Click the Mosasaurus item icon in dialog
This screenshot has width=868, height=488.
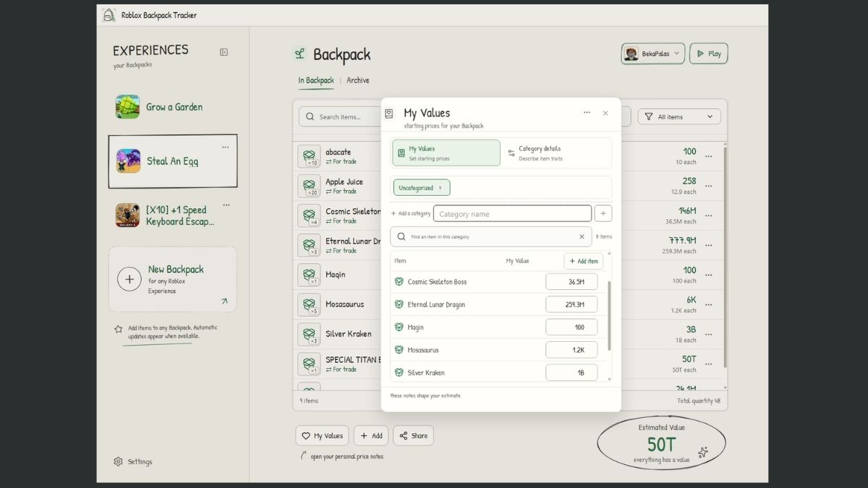pos(399,350)
